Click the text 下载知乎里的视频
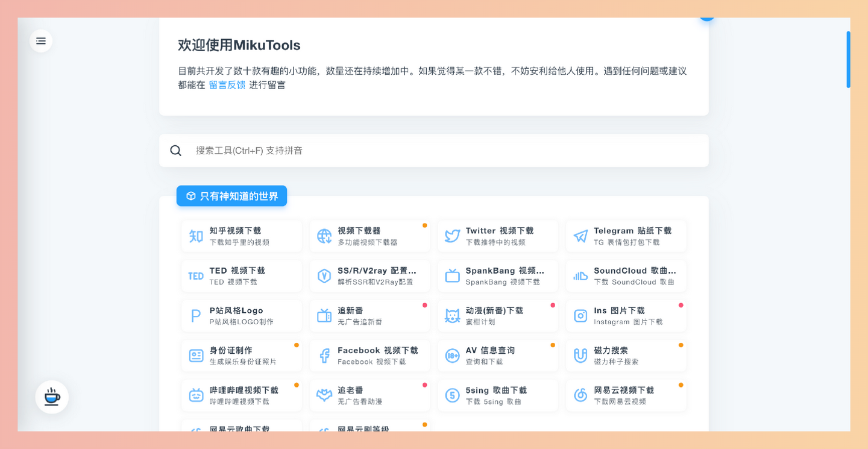 pos(239,242)
